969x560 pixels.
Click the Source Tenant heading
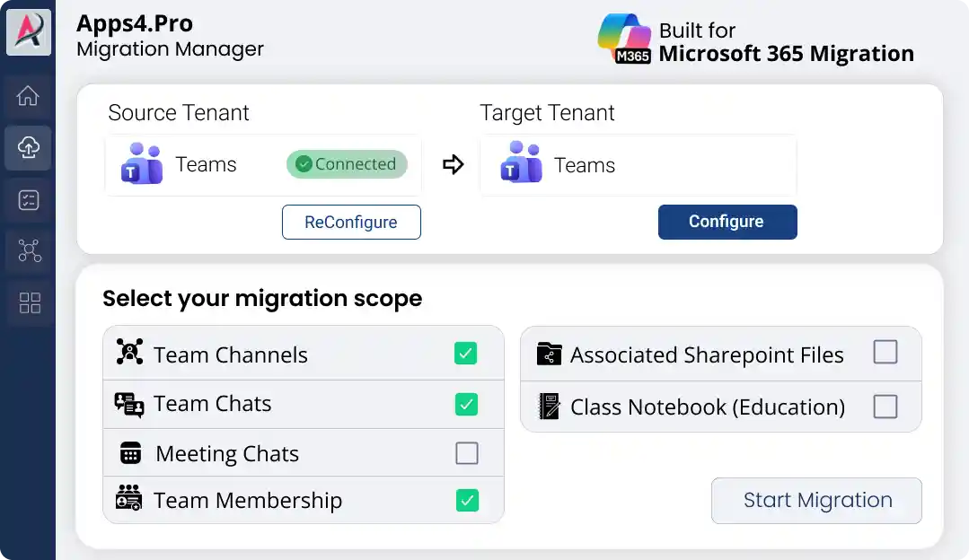[x=179, y=113]
